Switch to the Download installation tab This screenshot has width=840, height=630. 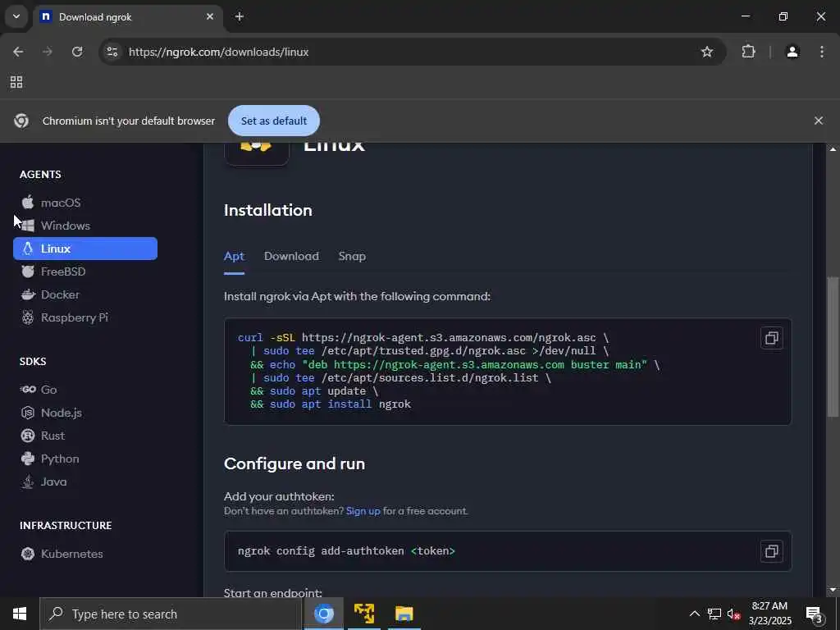[291, 257]
